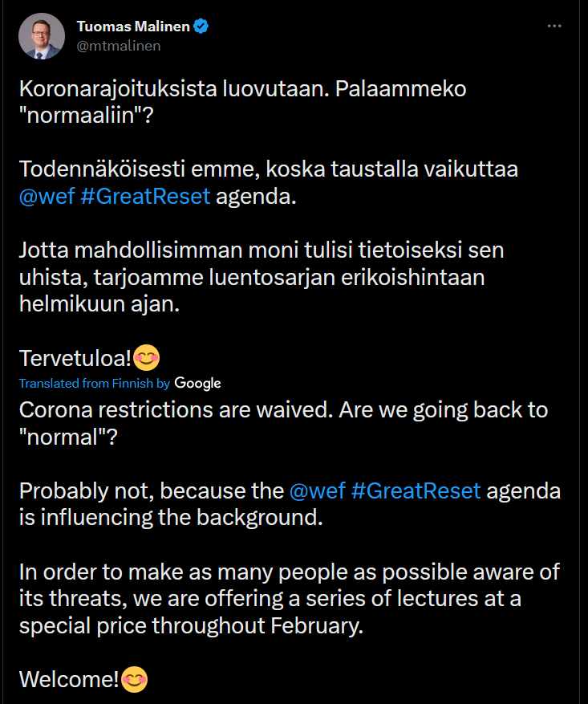Open the Tuomas Malinen display name link
The width and height of the screenshot is (588, 704).
click(x=133, y=26)
